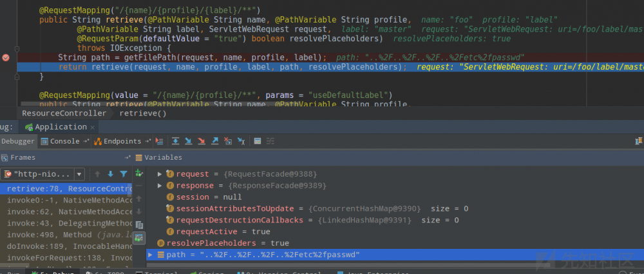Image resolution: width=644 pixels, height=274 pixels.
Task: Select the sessionAttributesToUpdate variable
Action: 317,209
